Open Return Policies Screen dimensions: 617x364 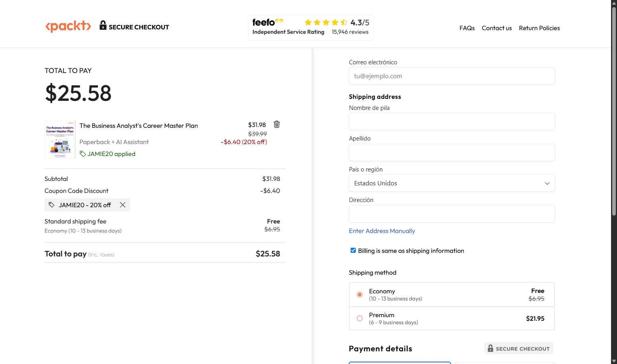coord(539,28)
